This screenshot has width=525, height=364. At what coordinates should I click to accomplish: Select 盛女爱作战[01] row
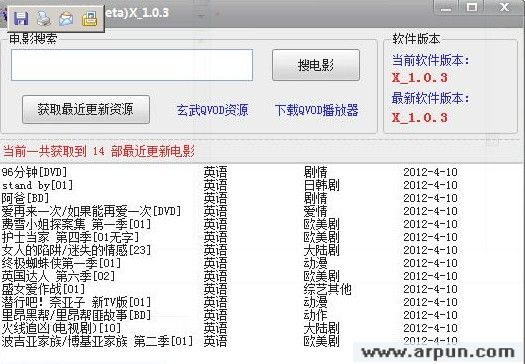229,289
